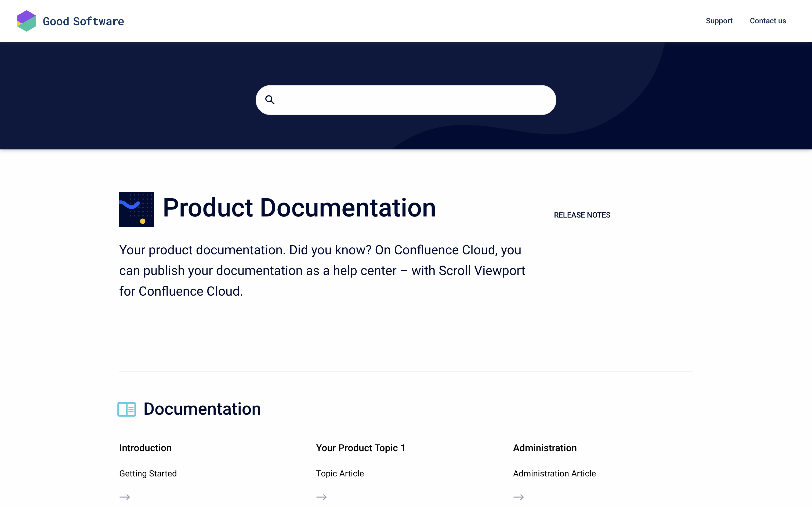This screenshot has height=507, width=812.
Task: Click the arrow under Topic Article
Action: point(321,497)
